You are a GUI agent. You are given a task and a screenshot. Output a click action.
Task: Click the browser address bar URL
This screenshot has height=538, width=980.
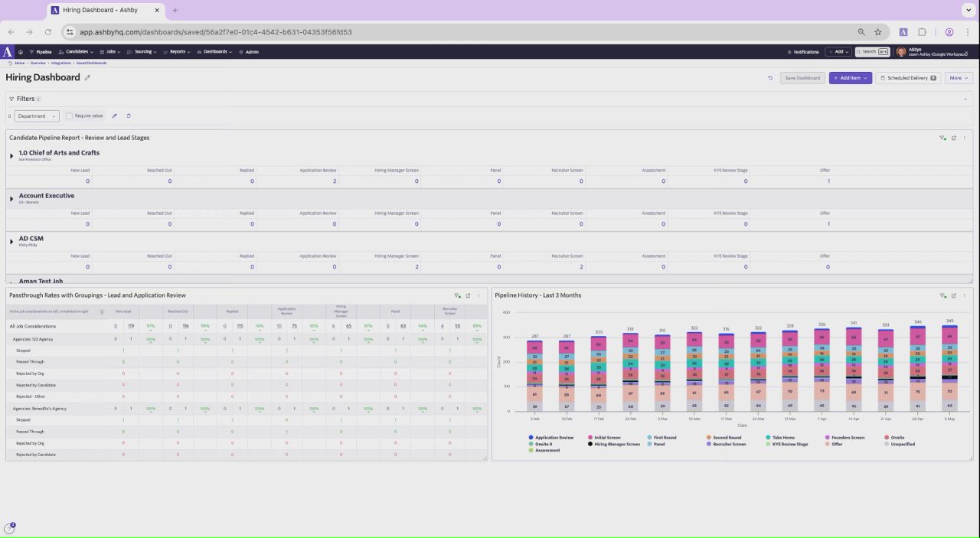tap(216, 32)
